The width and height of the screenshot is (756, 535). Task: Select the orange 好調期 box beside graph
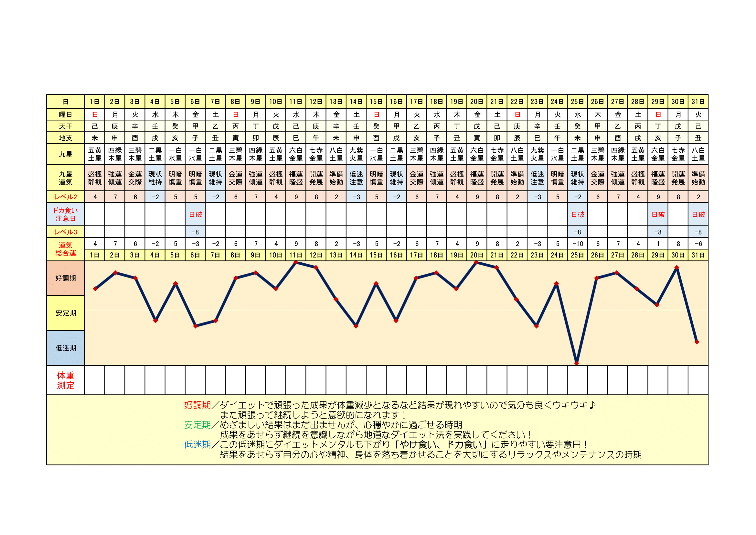pos(66,278)
